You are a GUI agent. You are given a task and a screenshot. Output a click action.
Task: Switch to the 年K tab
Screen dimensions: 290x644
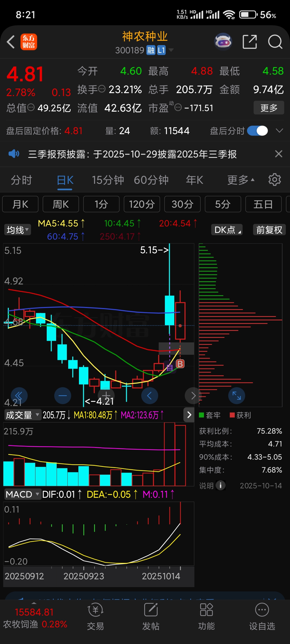194,180
